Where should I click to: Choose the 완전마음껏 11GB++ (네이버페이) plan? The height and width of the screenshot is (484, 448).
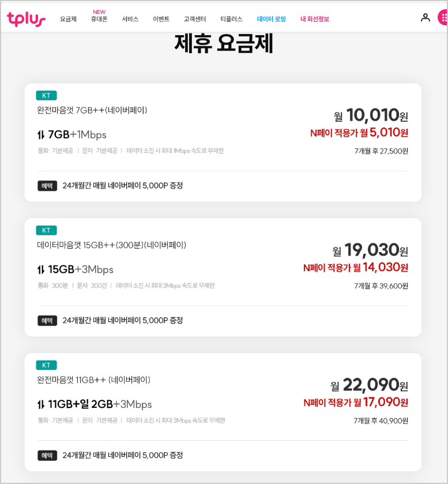point(94,380)
